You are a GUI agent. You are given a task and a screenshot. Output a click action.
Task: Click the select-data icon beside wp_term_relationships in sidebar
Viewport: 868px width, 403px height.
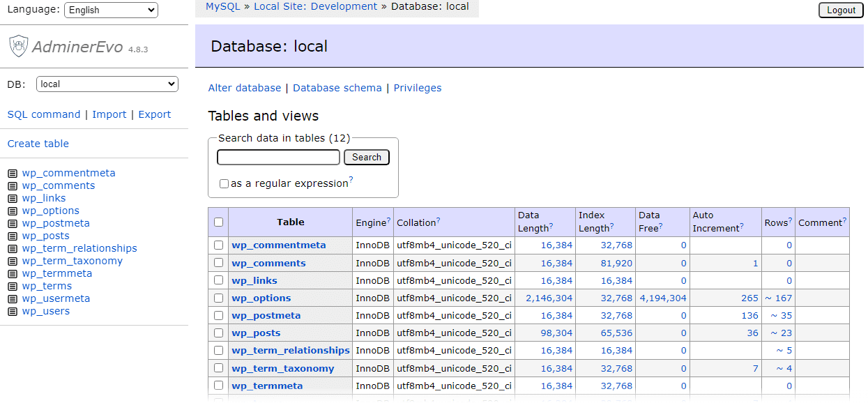click(12, 249)
